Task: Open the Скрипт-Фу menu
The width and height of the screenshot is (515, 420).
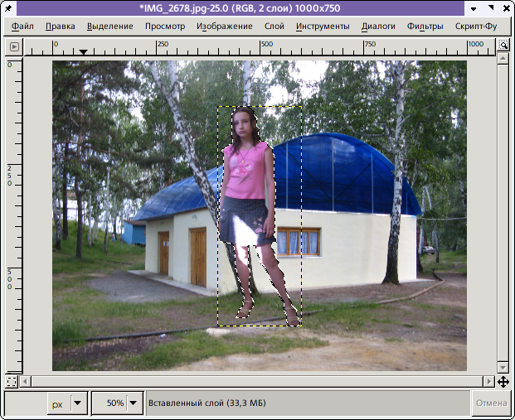Action: [476, 26]
